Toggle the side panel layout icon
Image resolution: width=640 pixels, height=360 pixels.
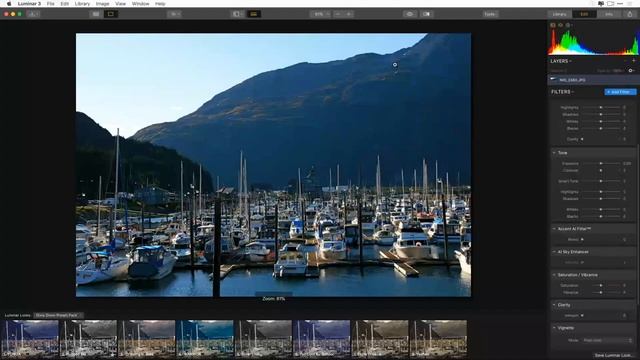[237, 14]
